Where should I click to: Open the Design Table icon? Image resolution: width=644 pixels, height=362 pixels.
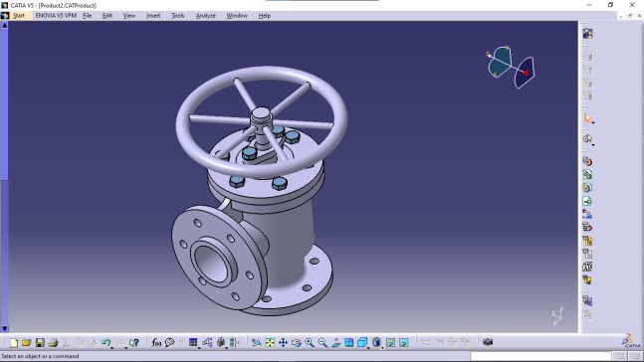[x=193, y=342]
